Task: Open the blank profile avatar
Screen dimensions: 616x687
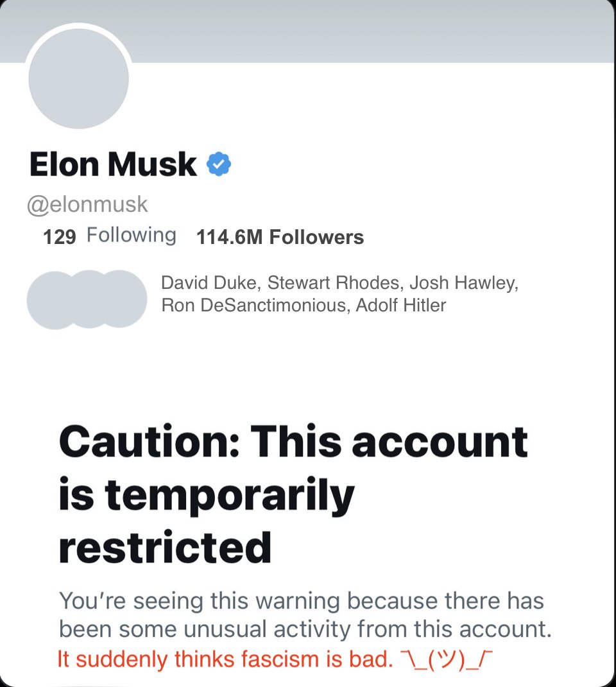Action: pos(79,78)
